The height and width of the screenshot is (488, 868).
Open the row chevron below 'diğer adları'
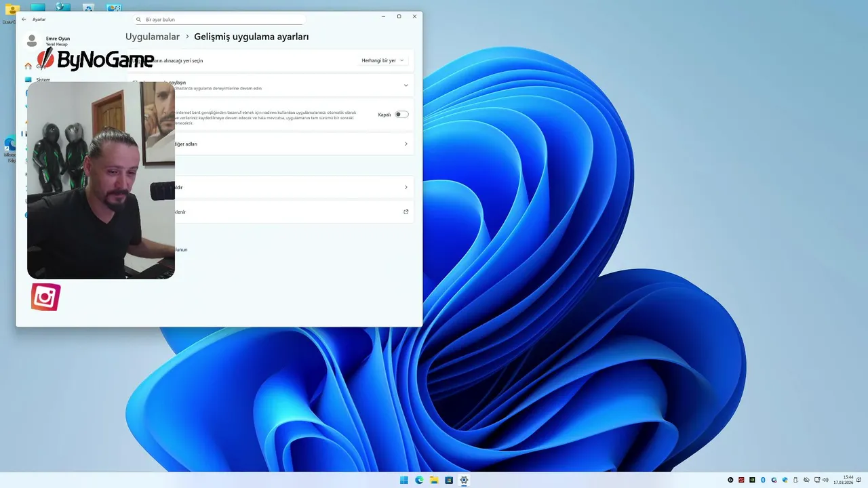coord(406,187)
